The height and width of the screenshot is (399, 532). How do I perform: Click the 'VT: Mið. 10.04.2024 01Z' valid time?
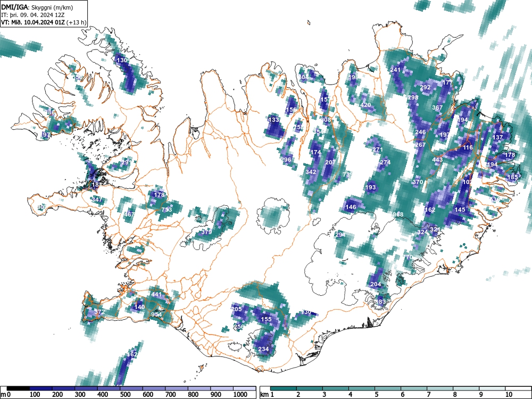click(34, 22)
